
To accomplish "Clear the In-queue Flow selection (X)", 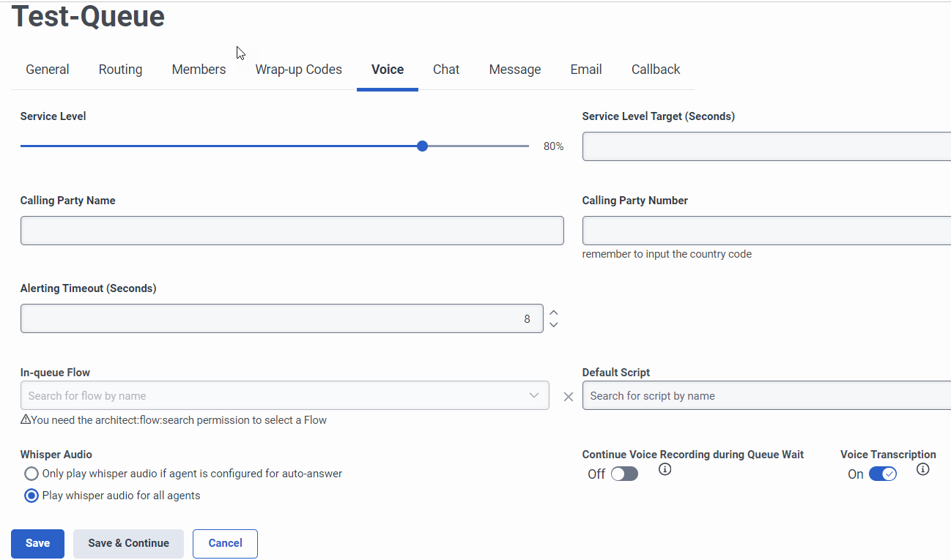I will point(568,397).
